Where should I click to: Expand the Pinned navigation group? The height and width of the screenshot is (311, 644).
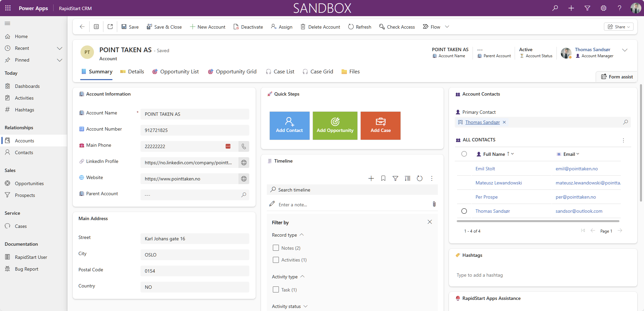tap(60, 60)
